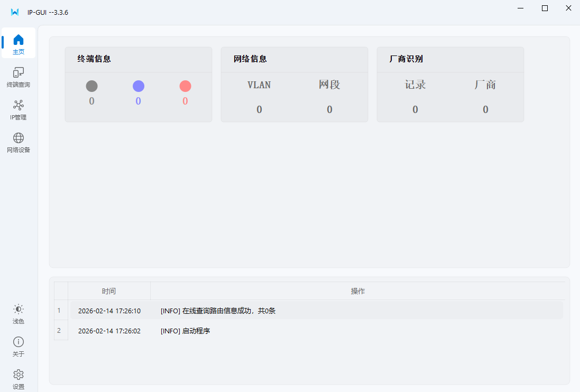Click the red status indicator dot

[x=185, y=86]
